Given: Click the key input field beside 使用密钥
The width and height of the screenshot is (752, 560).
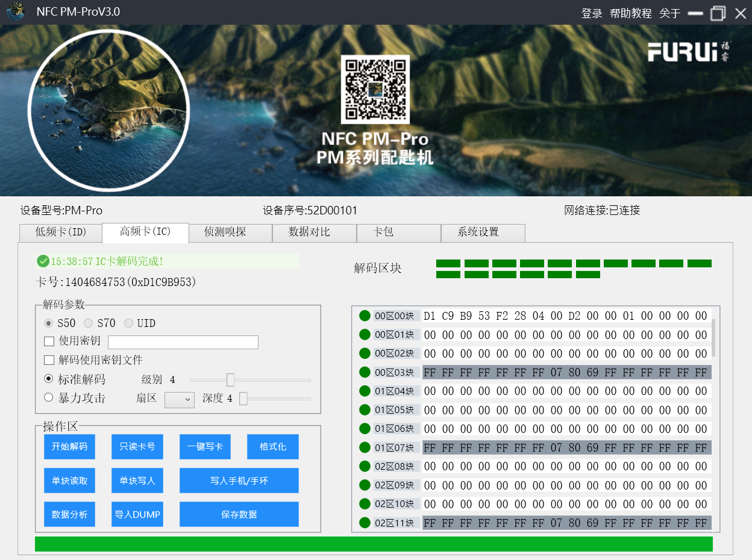Looking at the screenshot, I should 183,342.
